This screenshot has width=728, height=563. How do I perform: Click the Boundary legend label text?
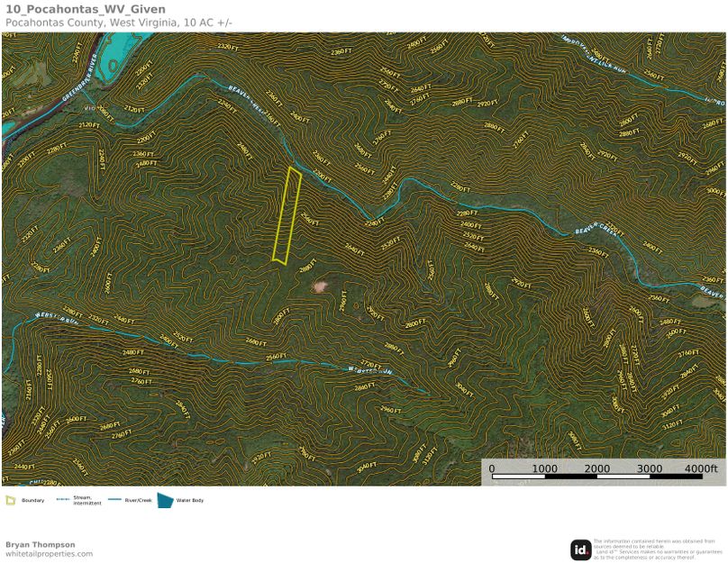(33, 500)
